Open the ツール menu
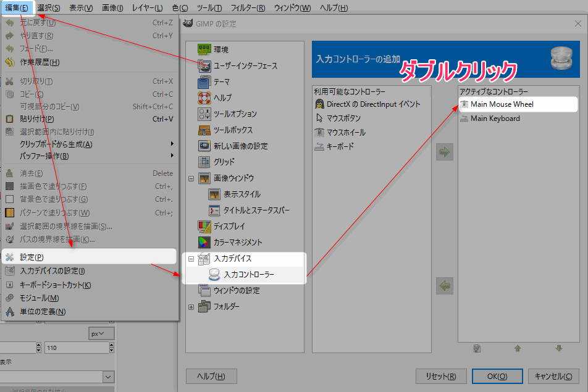 click(x=209, y=7)
